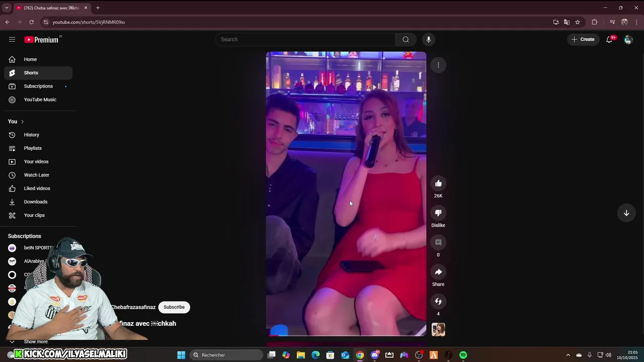Open Microsoft Edge from the taskbar
The height and width of the screenshot is (362, 644).
click(315, 355)
